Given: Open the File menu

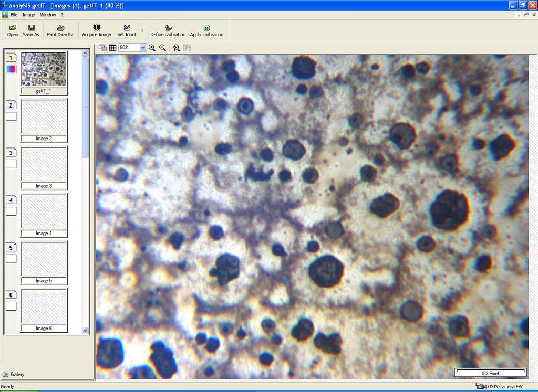Looking at the screenshot, I should coord(14,15).
